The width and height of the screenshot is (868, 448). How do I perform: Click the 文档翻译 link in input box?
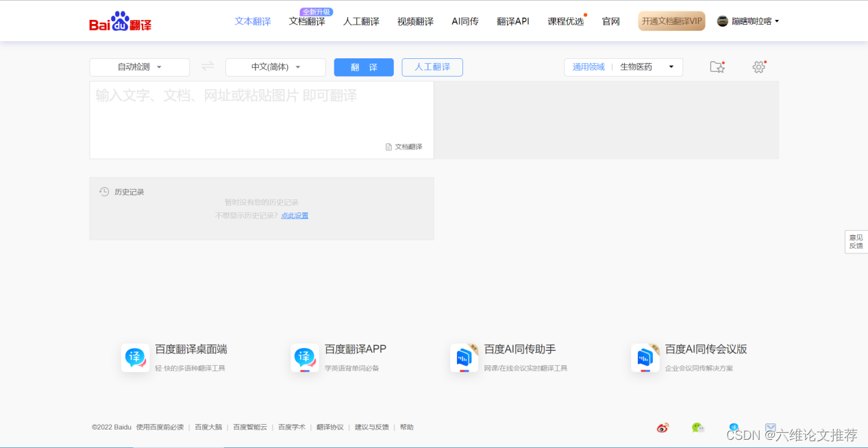[x=408, y=147]
